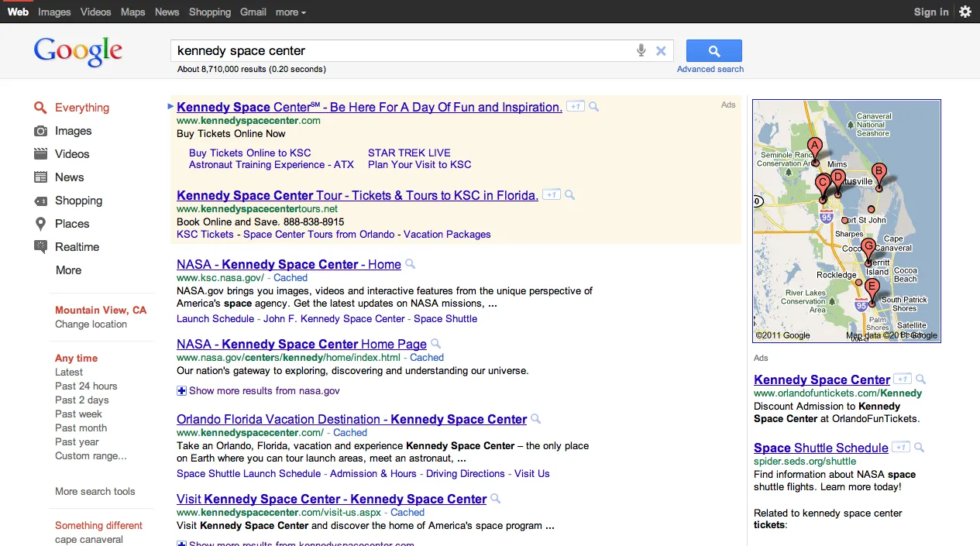This screenshot has width=980, height=546.
Task: Open the Advanced search link
Action: click(x=710, y=69)
